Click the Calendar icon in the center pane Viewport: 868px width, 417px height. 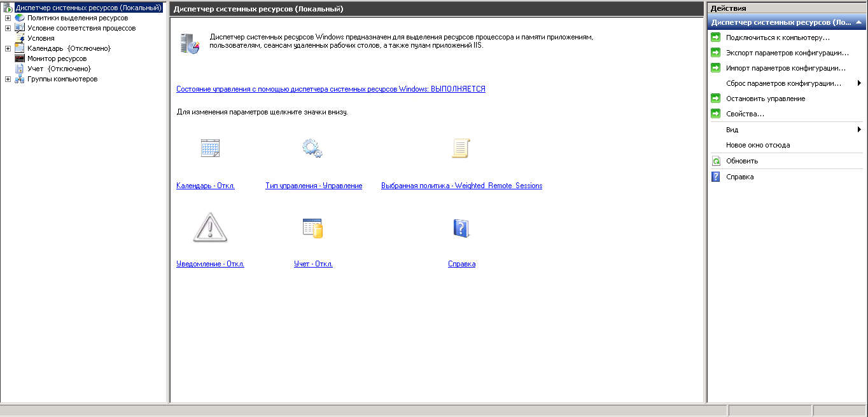click(210, 148)
